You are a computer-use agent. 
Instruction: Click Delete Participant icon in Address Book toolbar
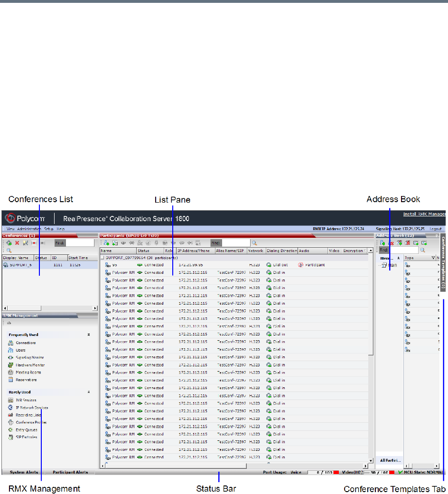point(391,242)
